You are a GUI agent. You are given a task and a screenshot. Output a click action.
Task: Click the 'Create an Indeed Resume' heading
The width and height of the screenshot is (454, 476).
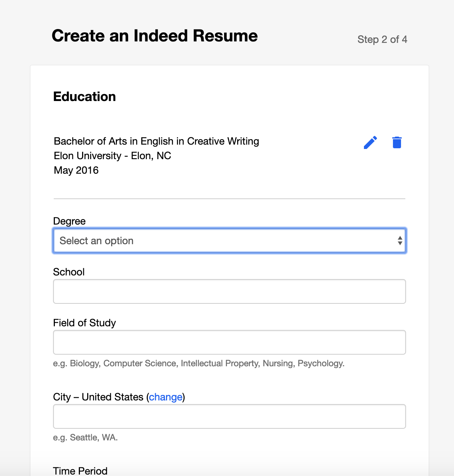(x=155, y=36)
